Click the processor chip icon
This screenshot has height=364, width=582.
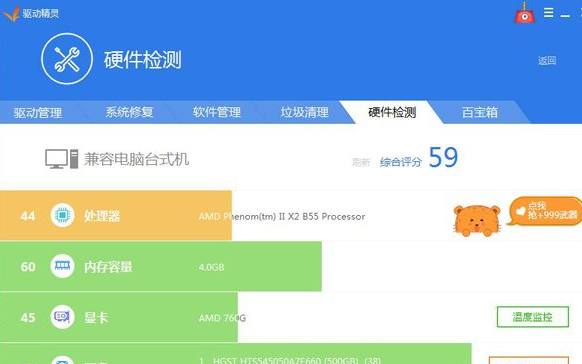click(x=62, y=215)
